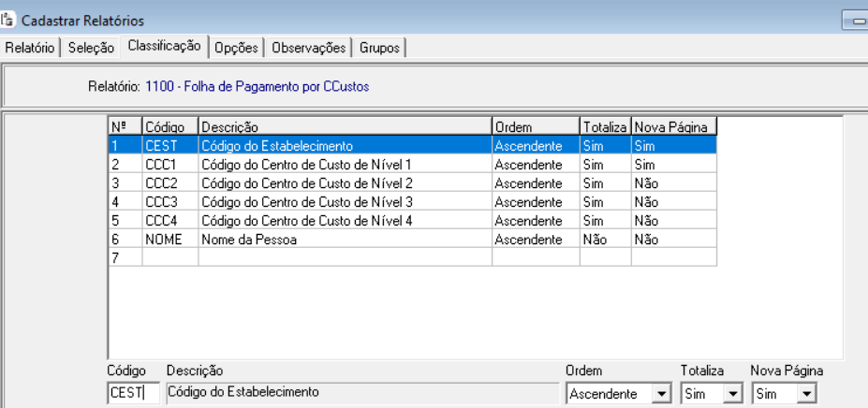Click the Totaliza column header

tap(604, 126)
